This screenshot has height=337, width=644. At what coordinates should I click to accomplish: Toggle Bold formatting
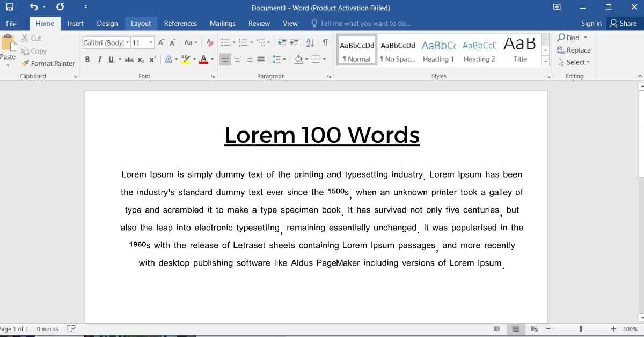(x=87, y=60)
